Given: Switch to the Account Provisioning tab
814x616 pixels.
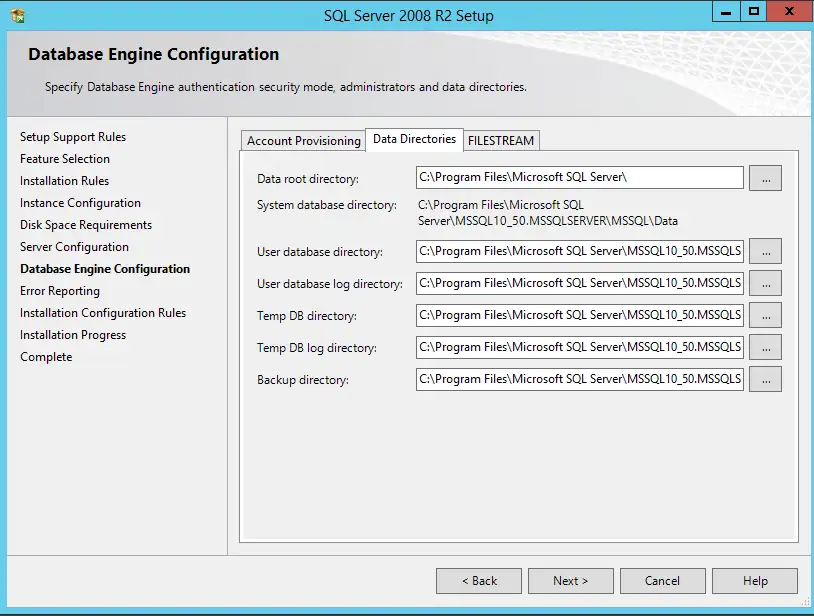Looking at the screenshot, I should pyautogui.click(x=303, y=140).
